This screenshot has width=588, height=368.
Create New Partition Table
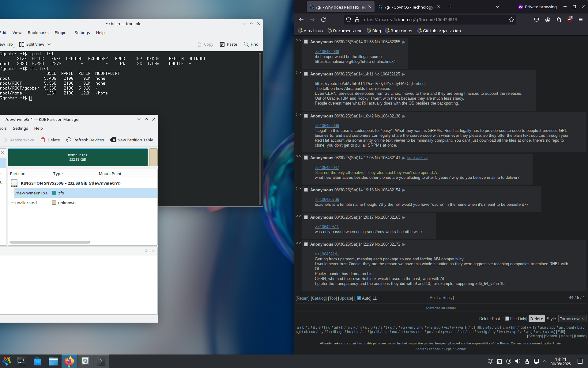[x=132, y=140]
